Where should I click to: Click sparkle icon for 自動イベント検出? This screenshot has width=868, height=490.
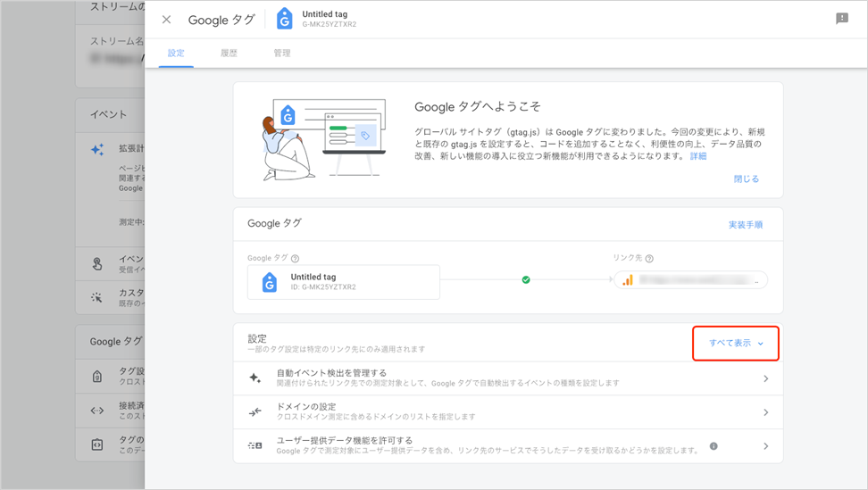[255, 378]
